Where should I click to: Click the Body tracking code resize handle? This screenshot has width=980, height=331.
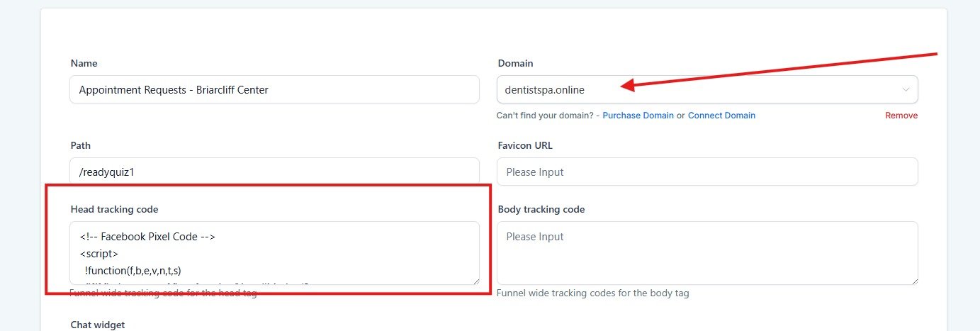pyautogui.click(x=913, y=281)
